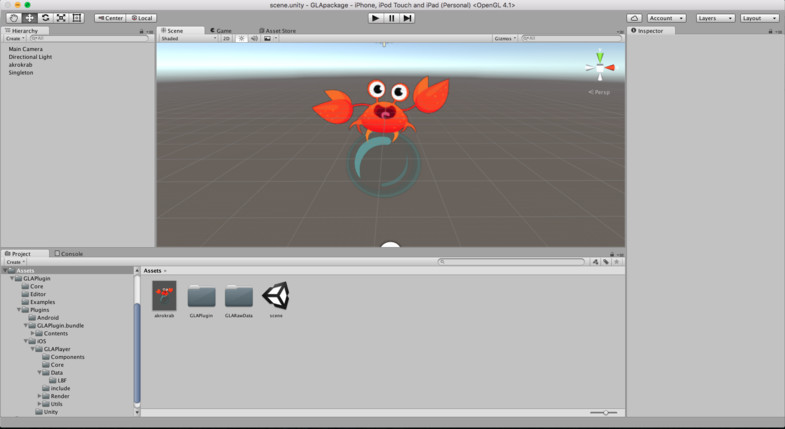The image size is (785, 429).
Task: Select the GLAPlugin folder icon in Assets
Action: (201, 296)
